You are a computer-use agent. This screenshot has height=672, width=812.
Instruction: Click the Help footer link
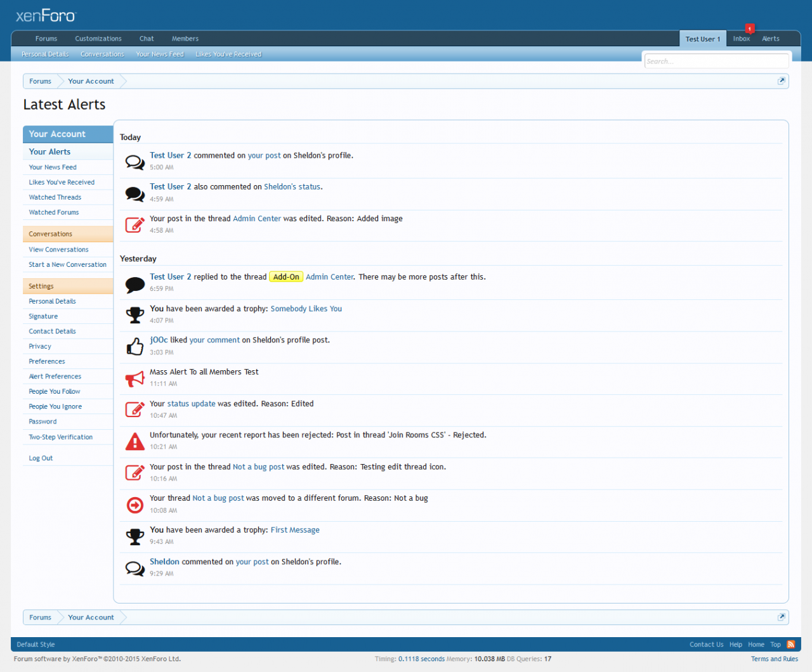click(736, 644)
